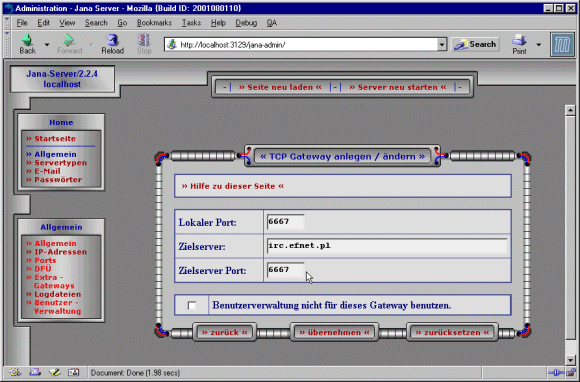Open Composer component icon in status bar
The image size is (580, 382).
pos(54,372)
